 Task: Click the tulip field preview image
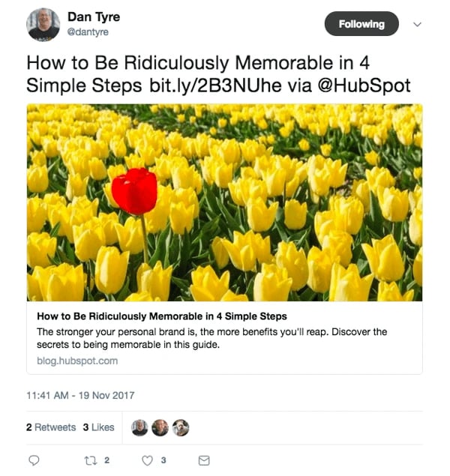[x=224, y=202]
